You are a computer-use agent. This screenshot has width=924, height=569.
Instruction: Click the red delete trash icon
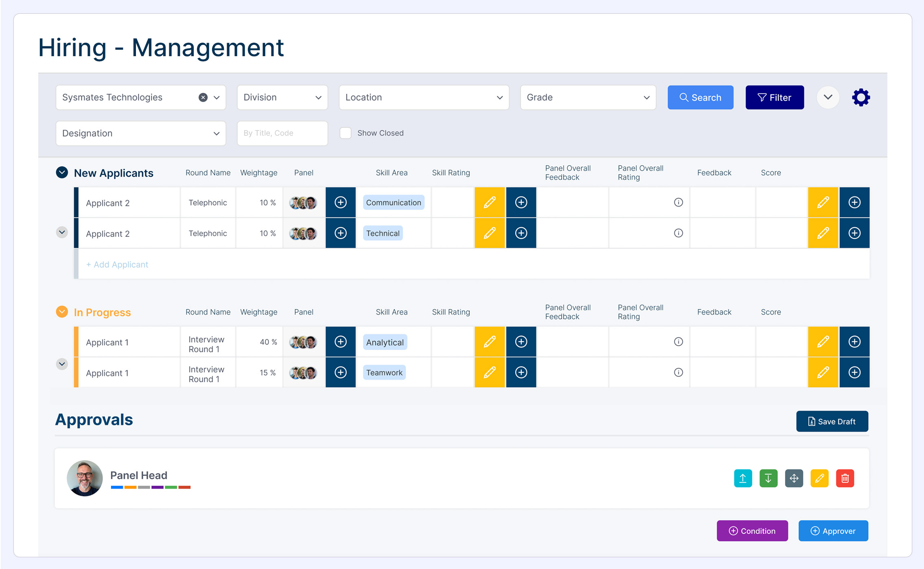pyautogui.click(x=845, y=478)
